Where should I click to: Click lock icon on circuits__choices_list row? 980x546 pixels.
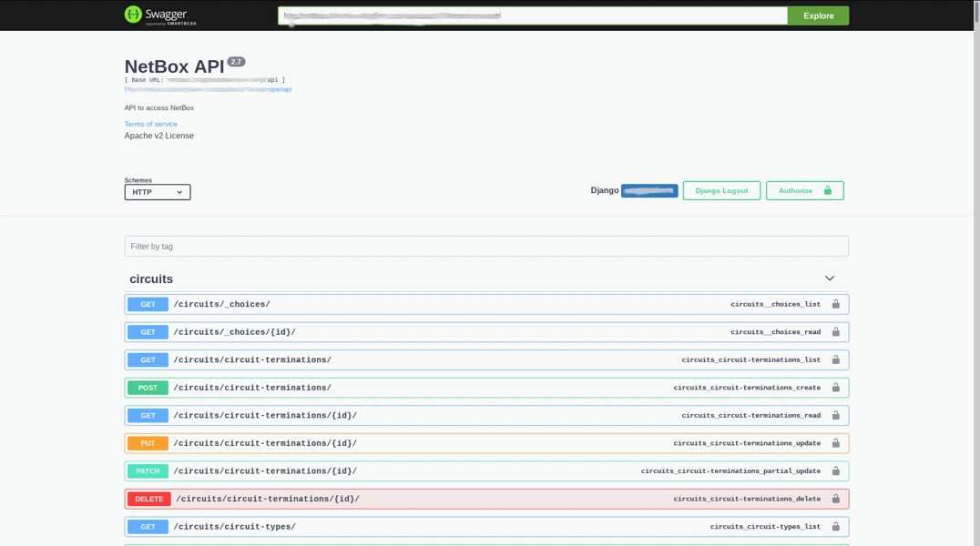coord(835,304)
